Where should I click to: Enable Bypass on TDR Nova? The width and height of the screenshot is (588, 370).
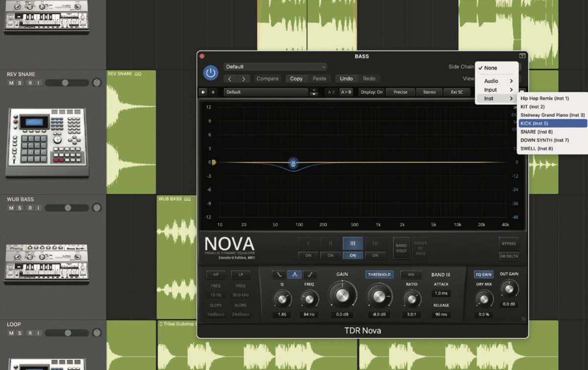coord(509,243)
